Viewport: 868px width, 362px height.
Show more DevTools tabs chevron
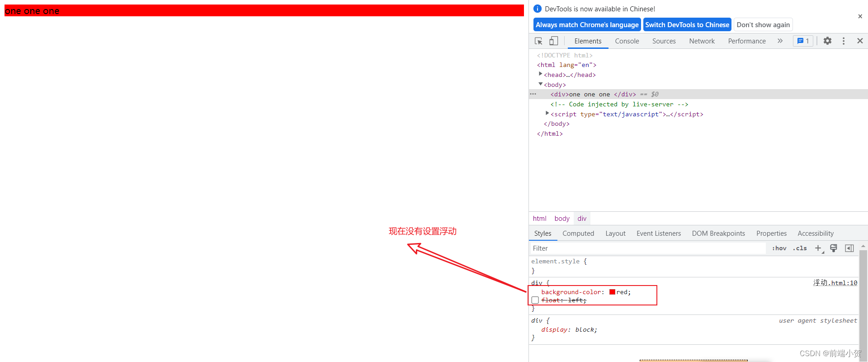point(780,41)
